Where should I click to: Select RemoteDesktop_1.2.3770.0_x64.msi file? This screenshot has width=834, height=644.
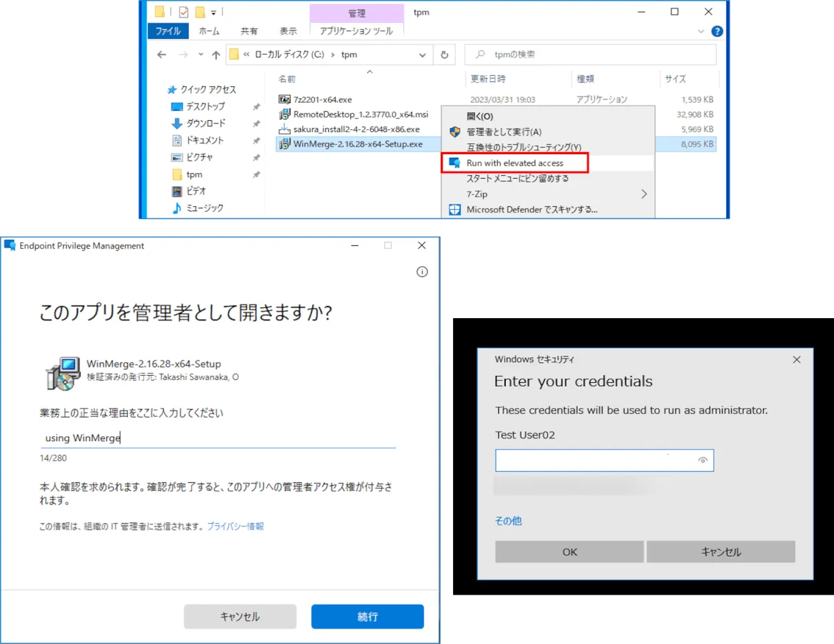tap(361, 114)
